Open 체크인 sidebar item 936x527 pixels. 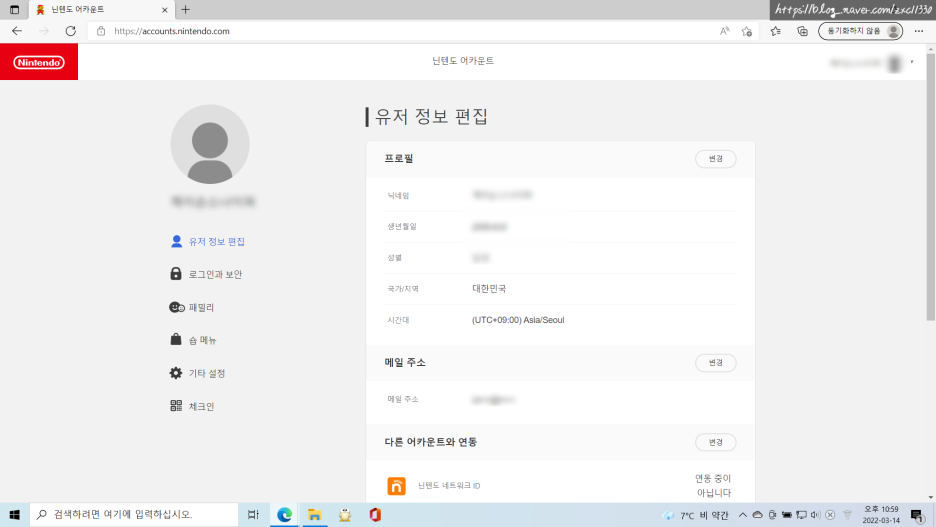pyautogui.click(x=192, y=406)
